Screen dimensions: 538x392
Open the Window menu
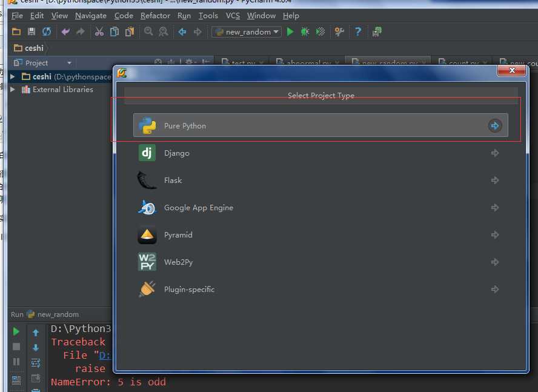(x=261, y=16)
